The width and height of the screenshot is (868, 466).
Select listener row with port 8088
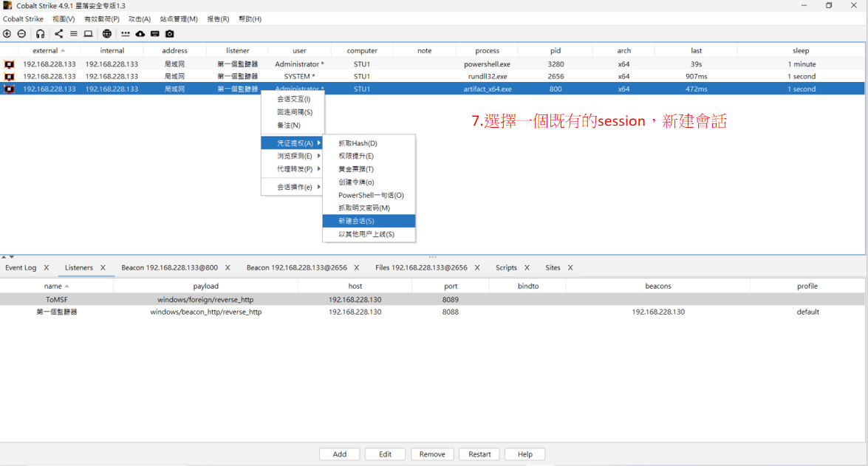432,312
